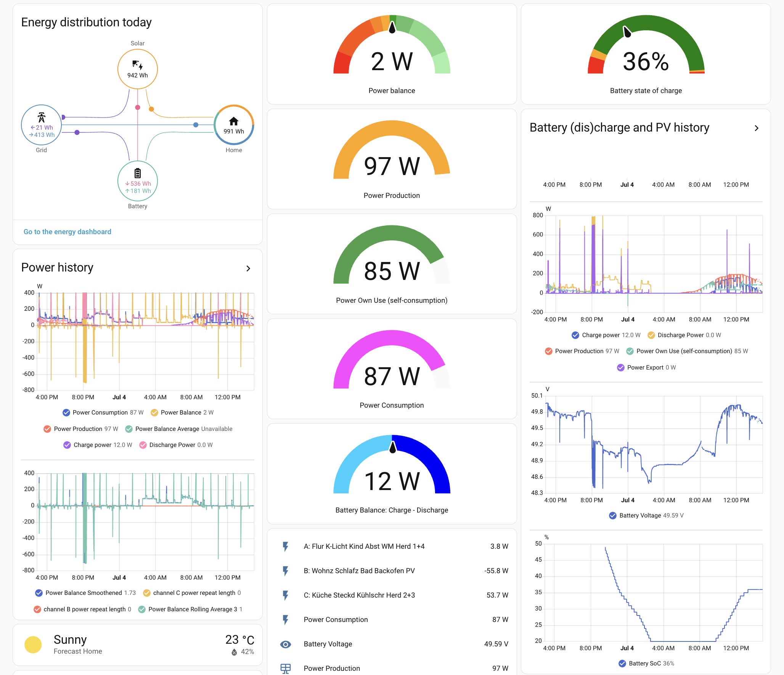This screenshot has width=784, height=675.
Task: Open Power Production entity row label
Action: pos(332,669)
